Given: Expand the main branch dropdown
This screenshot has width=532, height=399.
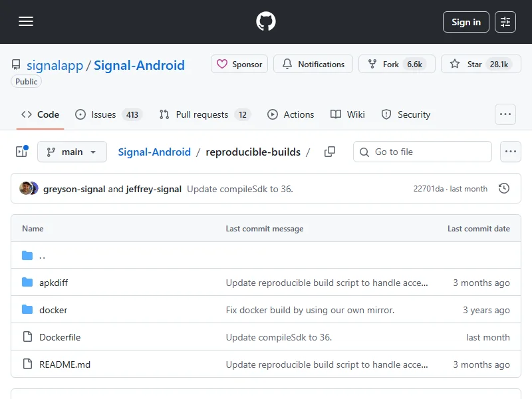Looking at the screenshot, I should coord(72,152).
